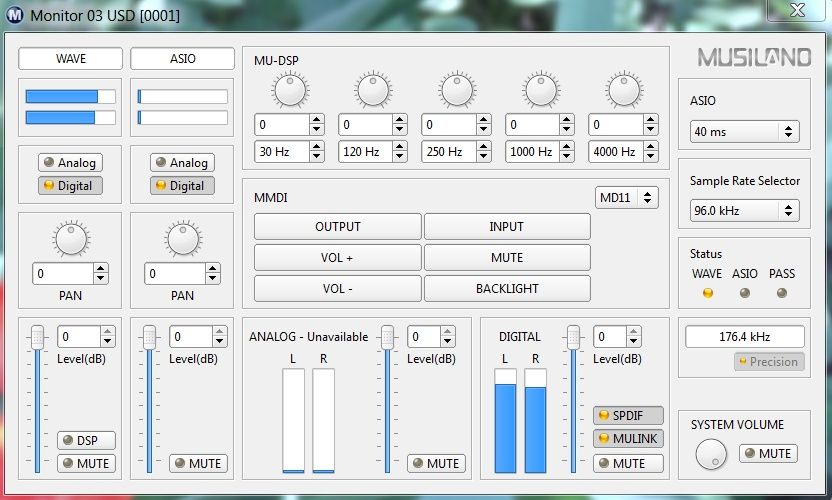Click the 250 Hz band gain knob
The width and height of the screenshot is (832, 500).
pos(457,90)
